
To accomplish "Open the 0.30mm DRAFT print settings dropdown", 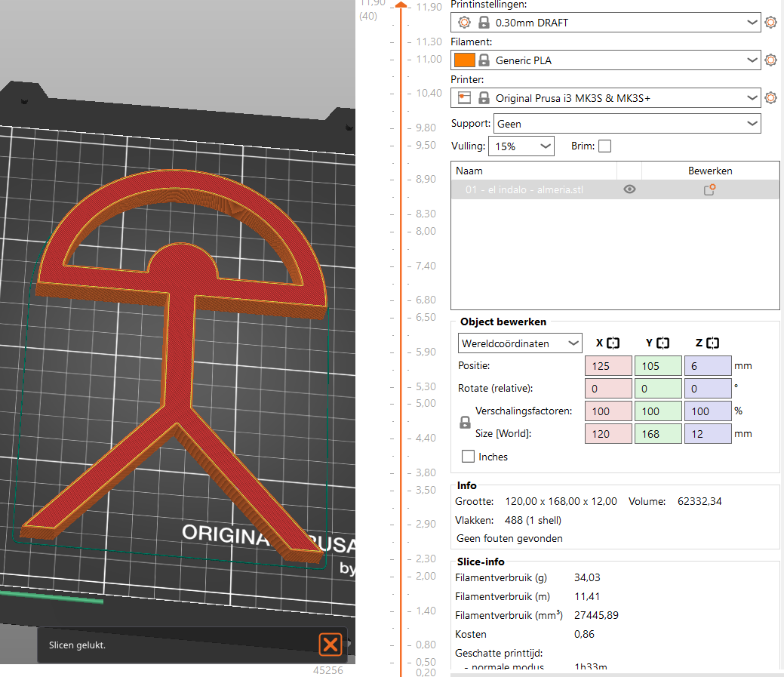I will (605, 23).
